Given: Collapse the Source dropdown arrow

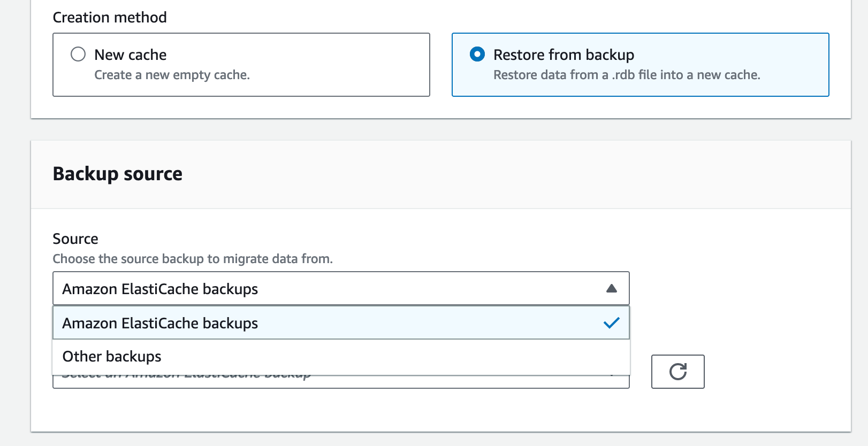Looking at the screenshot, I should click(612, 289).
